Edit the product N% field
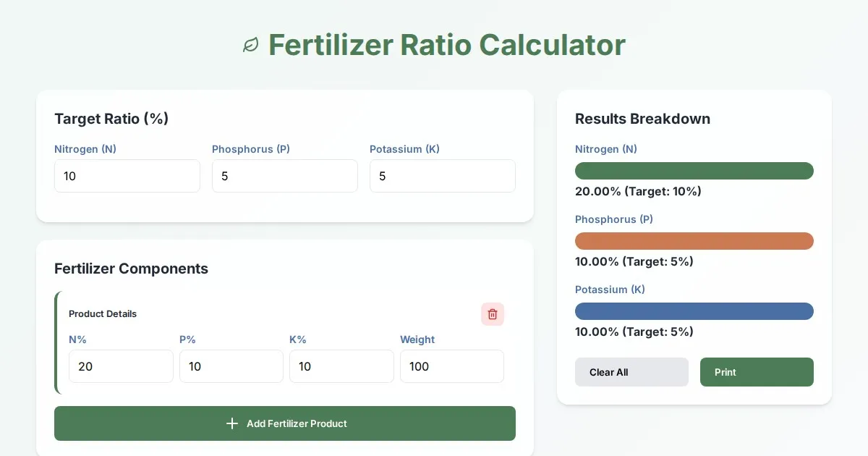The image size is (868, 456). 121,366
